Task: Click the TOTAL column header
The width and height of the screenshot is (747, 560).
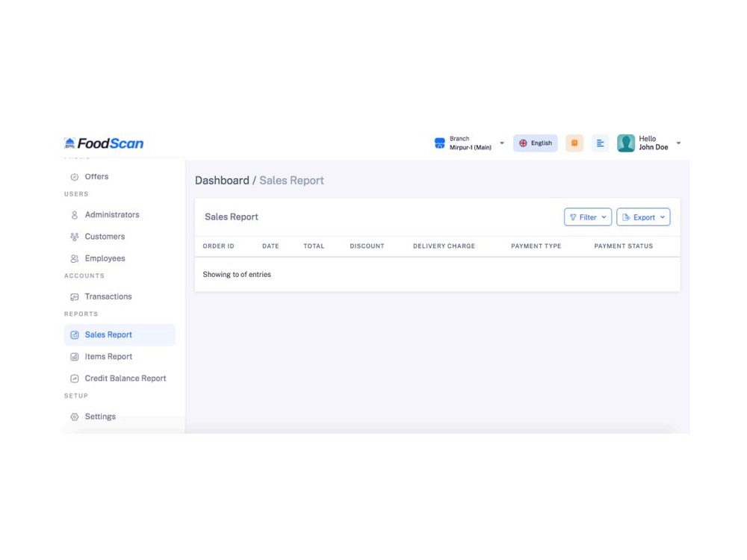Action: click(x=314, y=246)
